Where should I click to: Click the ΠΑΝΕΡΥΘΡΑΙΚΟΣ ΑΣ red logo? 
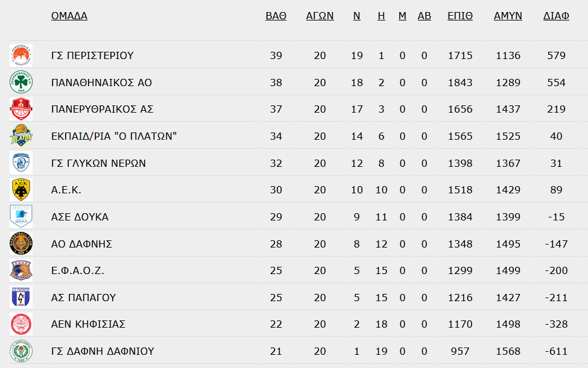coord(21,109)
